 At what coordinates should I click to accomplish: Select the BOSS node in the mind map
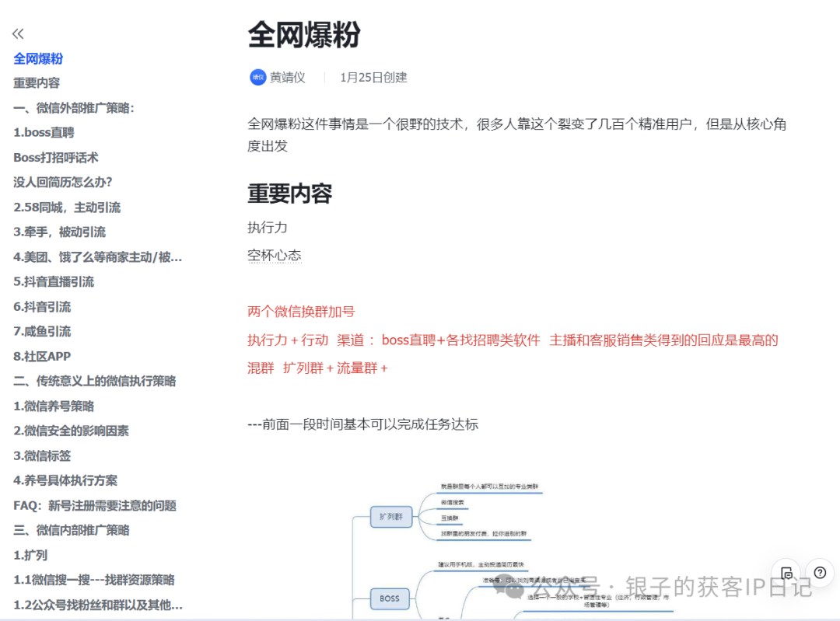[x=390, y=598]
